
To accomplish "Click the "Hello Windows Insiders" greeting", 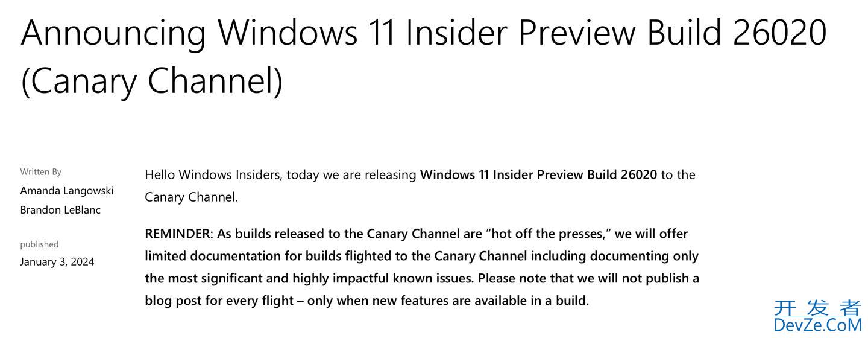I will pyautogui.click(x=213, y=175).
